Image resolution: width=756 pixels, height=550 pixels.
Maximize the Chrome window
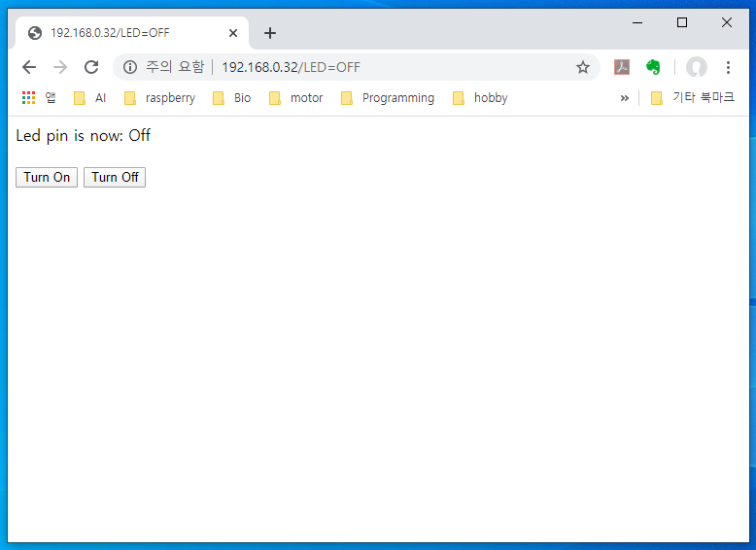(x=682, y=22)
